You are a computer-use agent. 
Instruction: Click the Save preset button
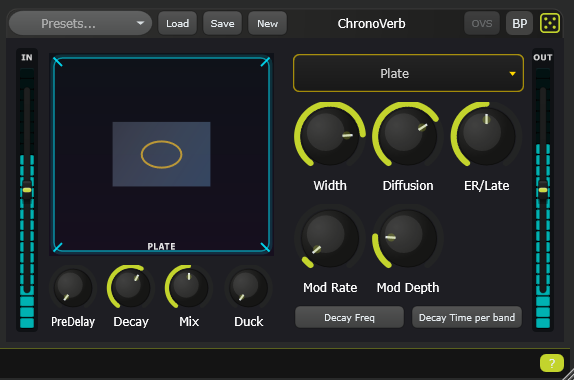(222, 23)
